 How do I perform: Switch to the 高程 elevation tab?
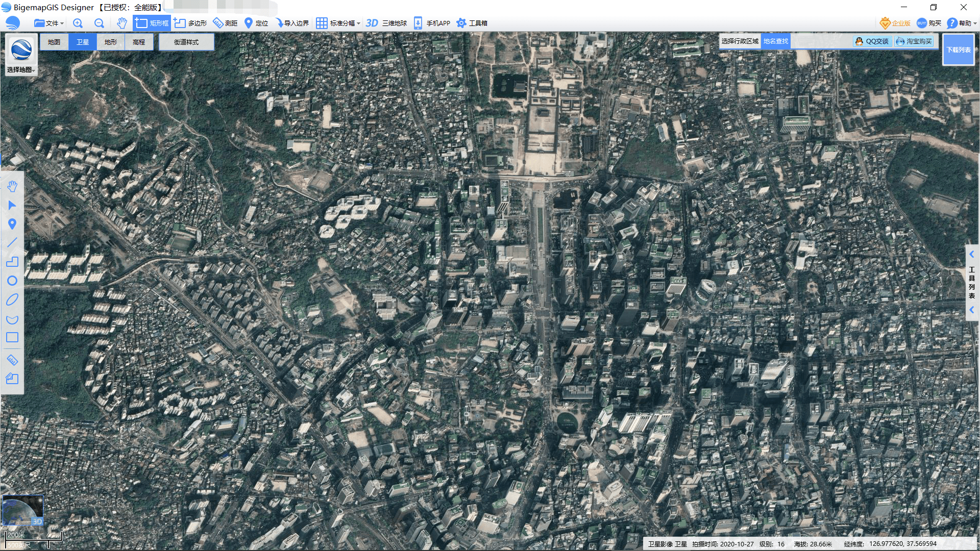point(139,42)
